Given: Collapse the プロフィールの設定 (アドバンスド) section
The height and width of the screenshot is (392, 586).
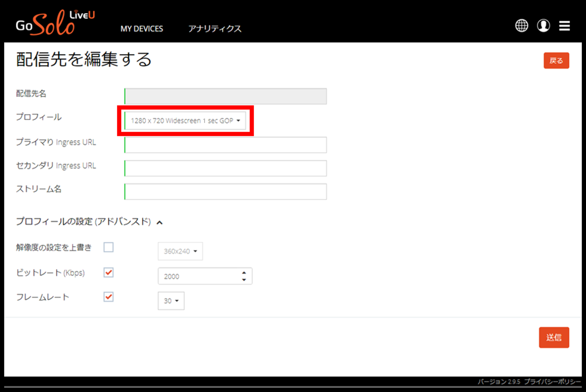Looking at the screenshot, I should 160,222.
